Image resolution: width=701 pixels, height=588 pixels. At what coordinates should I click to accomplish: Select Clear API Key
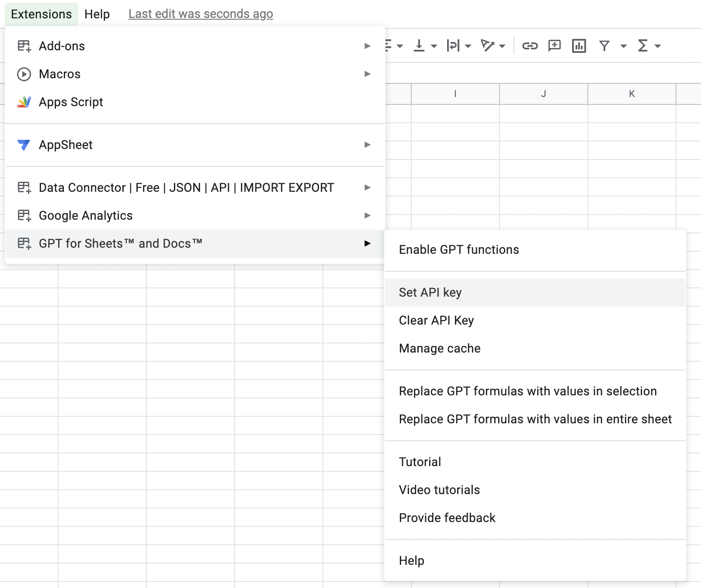point(535,320)
